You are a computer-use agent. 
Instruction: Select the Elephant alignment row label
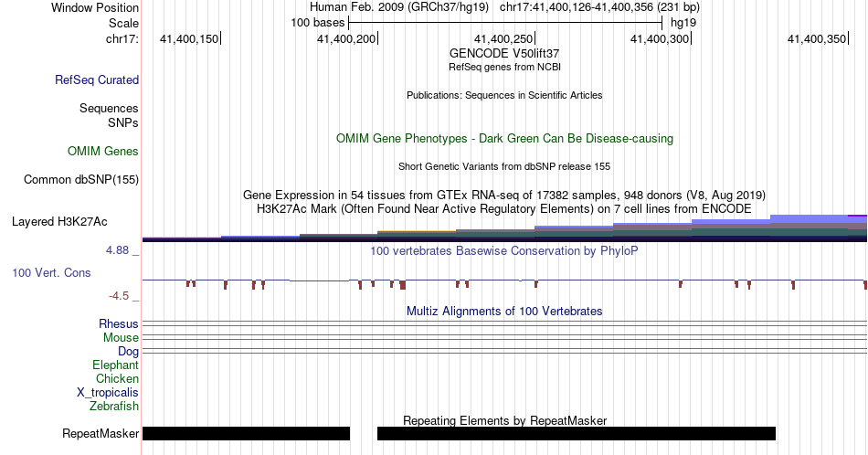(115, 365)
